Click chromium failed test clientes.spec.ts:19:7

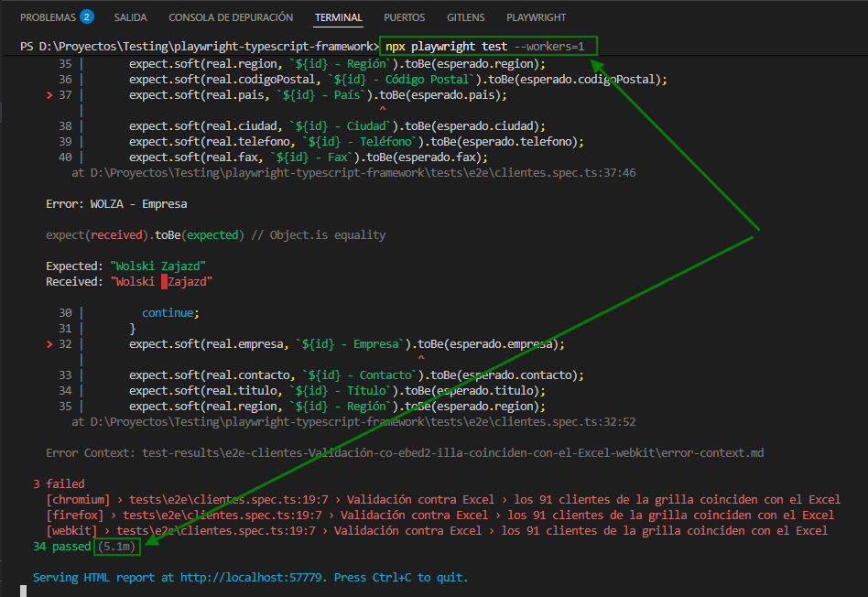tap(443, 500)
